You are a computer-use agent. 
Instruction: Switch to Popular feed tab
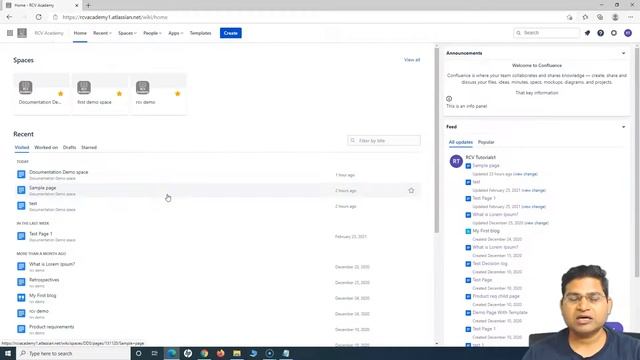click(x=486, y=142)
